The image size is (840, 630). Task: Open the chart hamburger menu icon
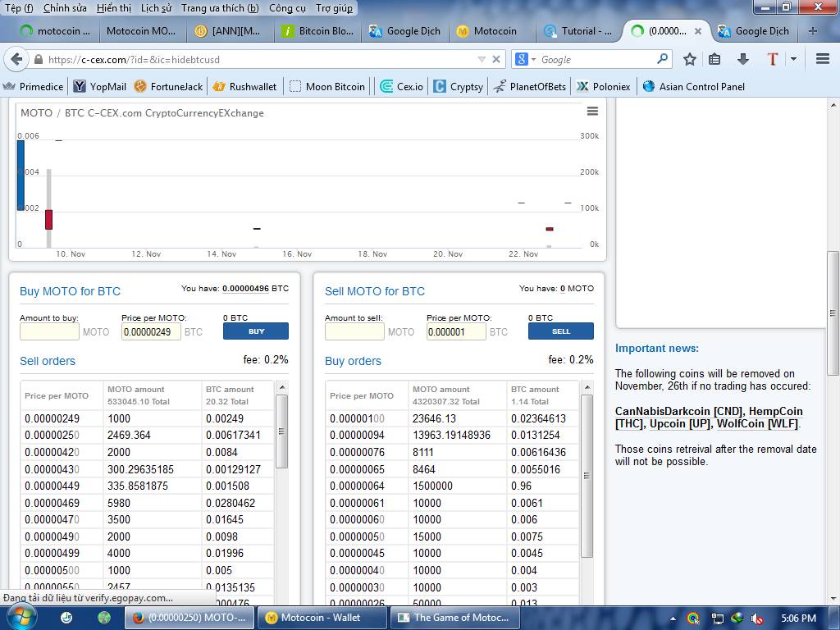[x=592, y=112]
